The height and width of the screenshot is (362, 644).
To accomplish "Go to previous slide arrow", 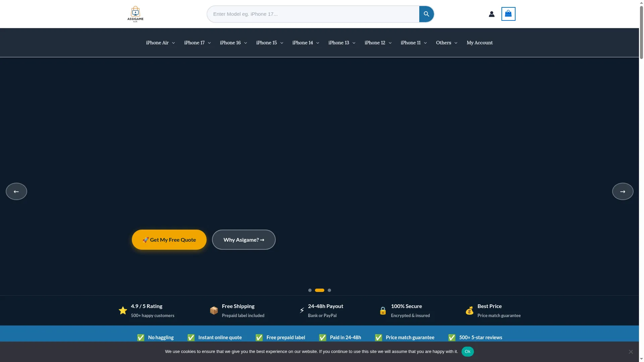I will click(x=16, y=191).
